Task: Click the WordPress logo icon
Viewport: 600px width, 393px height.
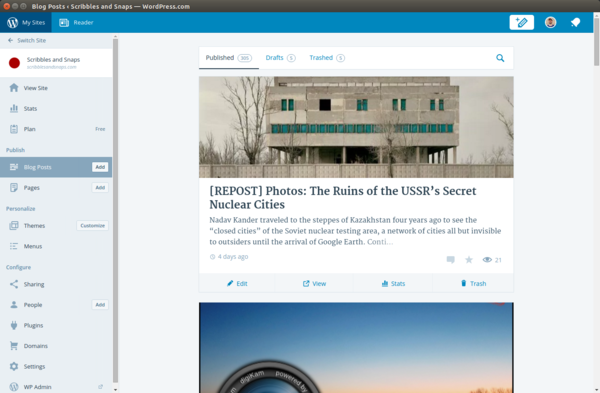Action: pyautogui.click(x=12, y=23)
